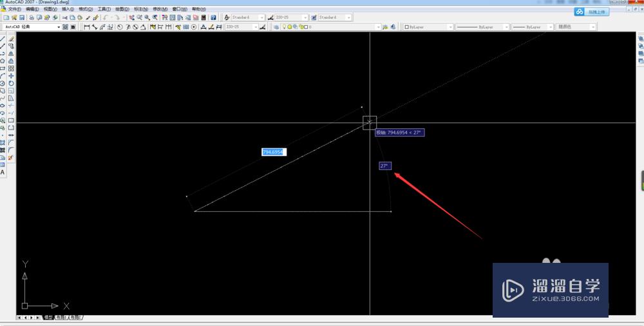Open the ByLayer linetype dropdown
The height and width of the screenshot is (326, 644).
tap(482, 26)
